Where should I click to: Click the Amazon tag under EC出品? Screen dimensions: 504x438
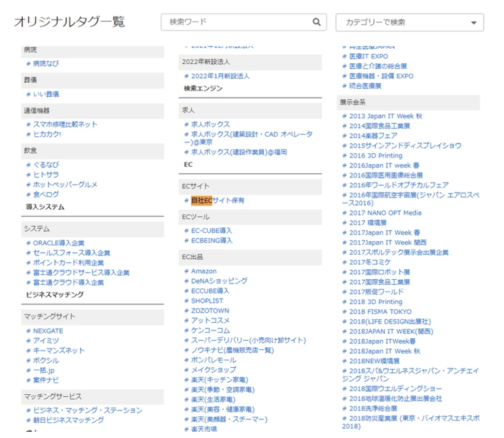pyautogui.click(x=203, y=271)
